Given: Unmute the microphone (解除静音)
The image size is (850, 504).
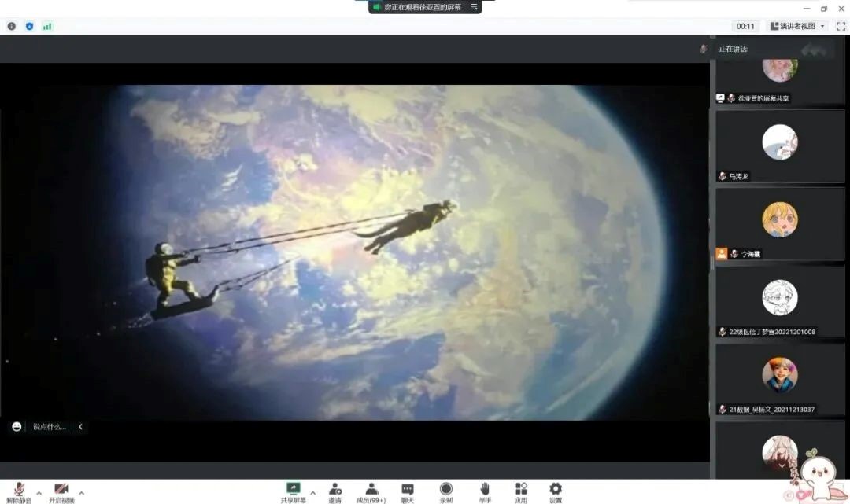Looking at the screenshot, I should 19,492.
